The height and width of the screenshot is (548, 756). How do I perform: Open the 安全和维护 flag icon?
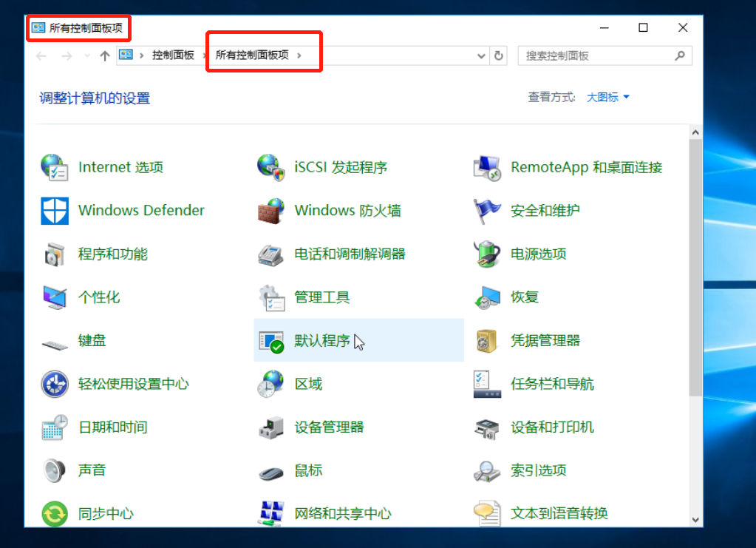tap(487, 211)
